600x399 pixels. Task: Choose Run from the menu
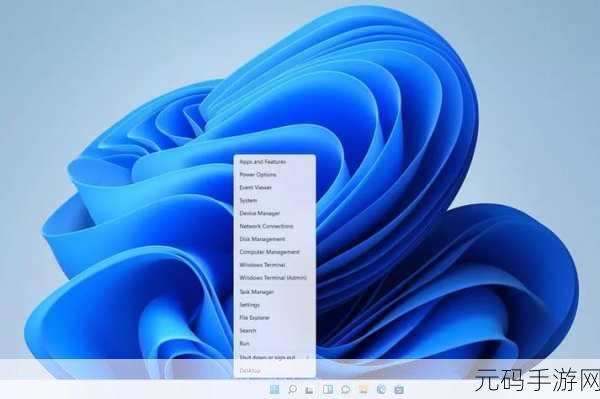[x=275, y=344]
